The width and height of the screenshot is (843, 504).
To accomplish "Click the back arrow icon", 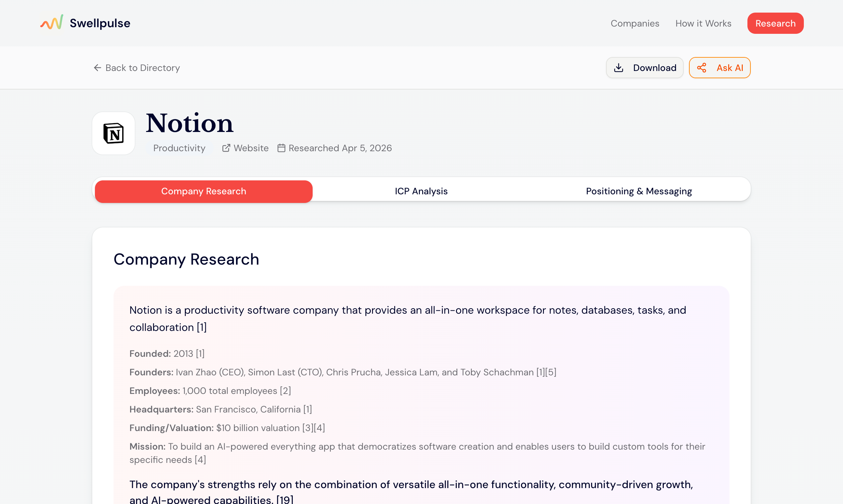I will point(98,68).
